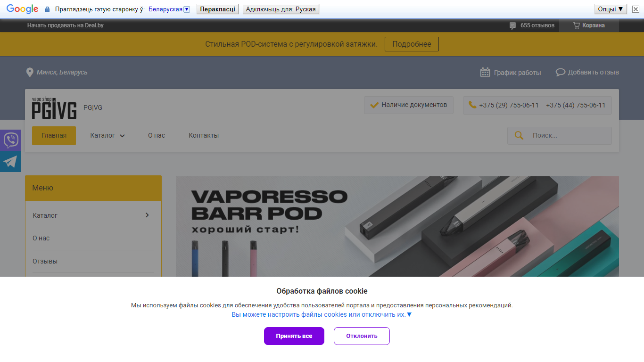The image size is (644, 362).
Task: Open the Telegram chat icon
Action: pos(10,161)
